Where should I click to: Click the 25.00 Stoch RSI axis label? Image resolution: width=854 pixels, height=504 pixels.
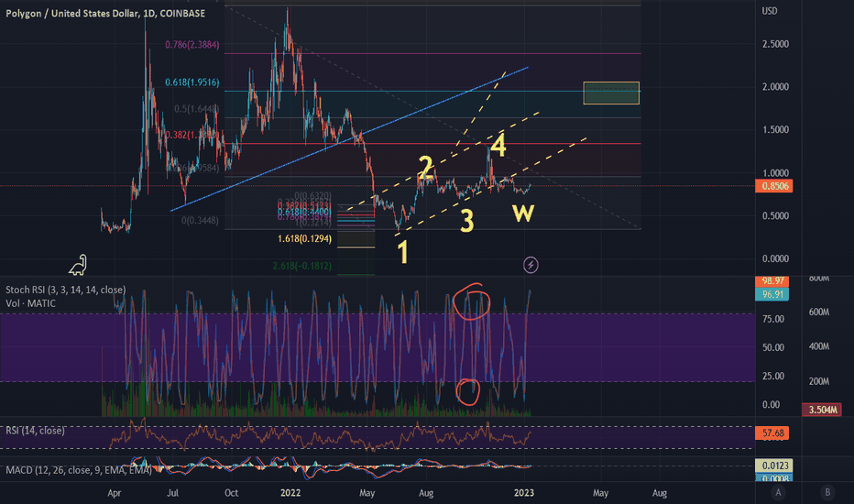tap(773, 376)
